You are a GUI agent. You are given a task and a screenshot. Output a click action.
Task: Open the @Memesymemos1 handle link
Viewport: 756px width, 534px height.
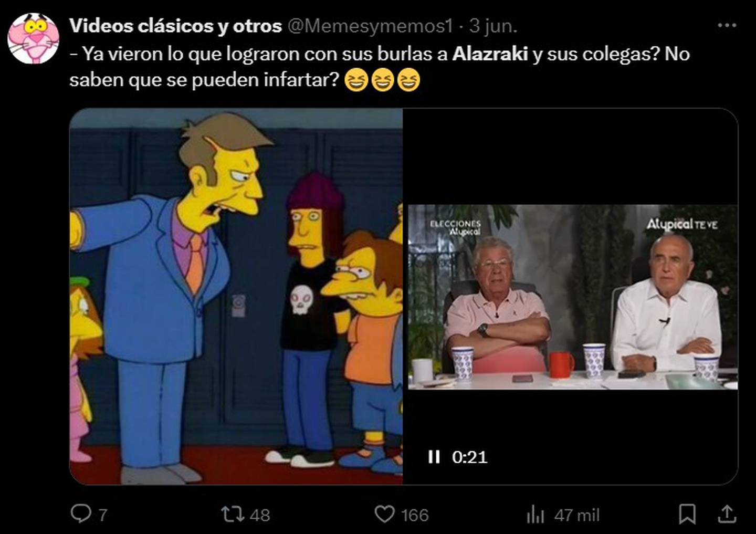tap(370, 26)
